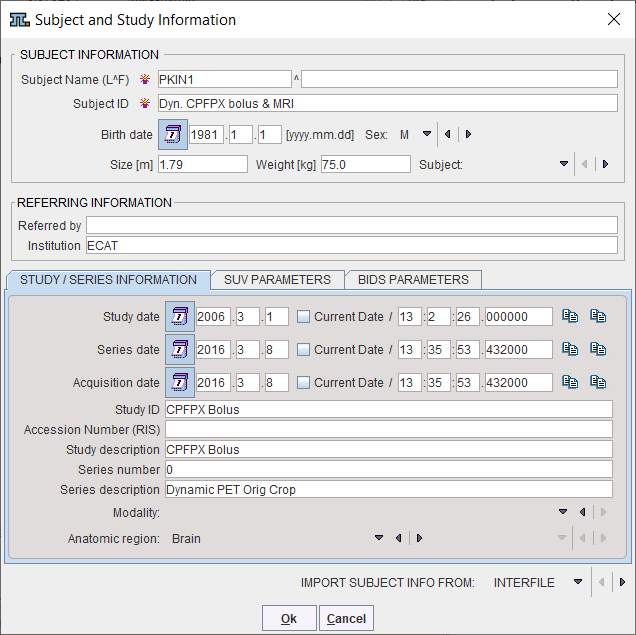
Task: Click first copy icon in Study date row
Action: click(570, 316)
